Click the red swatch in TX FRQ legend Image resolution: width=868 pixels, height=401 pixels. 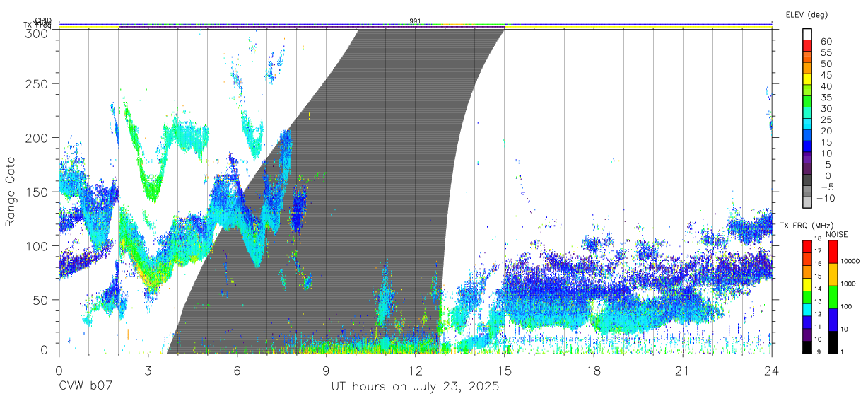click(x=807, y=245)
